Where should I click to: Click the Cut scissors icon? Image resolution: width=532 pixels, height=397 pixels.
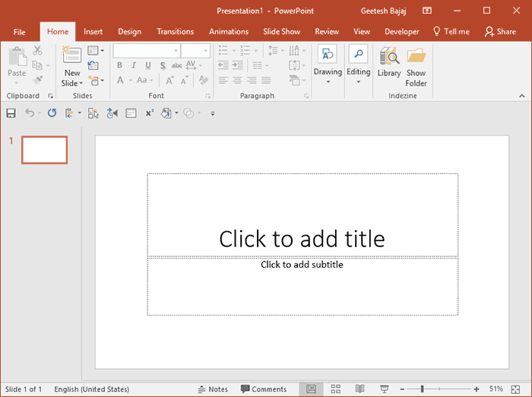(37, 51)
